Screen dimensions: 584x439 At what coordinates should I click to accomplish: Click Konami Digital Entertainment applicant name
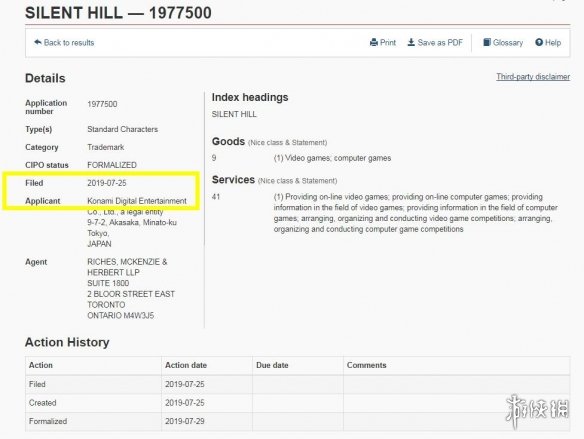(137, 201)
